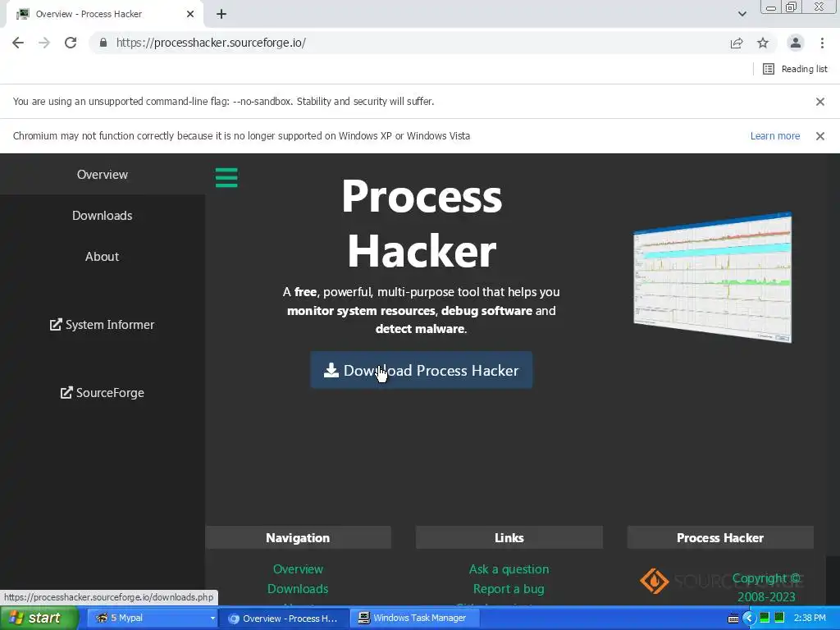Click the "Navigation" footer heading
Viewport: 840px width, 630px height.
(x=298, y=538)
